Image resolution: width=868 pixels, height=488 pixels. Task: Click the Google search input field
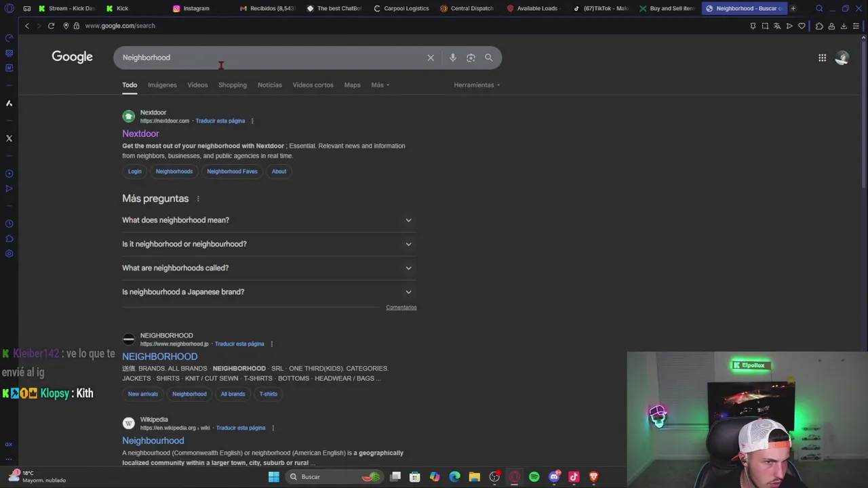pos(271,58)
